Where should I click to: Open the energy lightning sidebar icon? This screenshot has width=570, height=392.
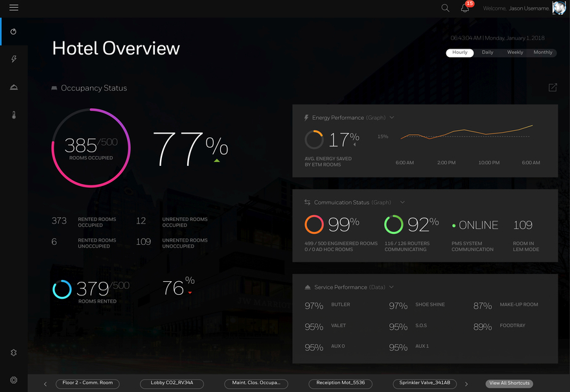click(x=14, y=59)
